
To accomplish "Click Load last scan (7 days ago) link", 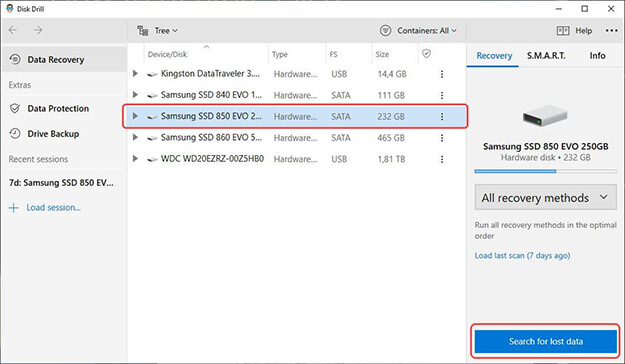I will 522,256.
